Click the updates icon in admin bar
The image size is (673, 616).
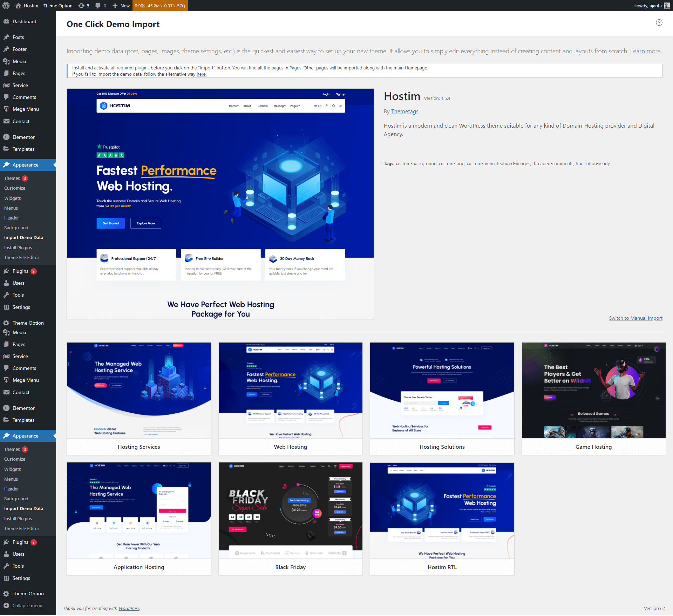[81, 6]
